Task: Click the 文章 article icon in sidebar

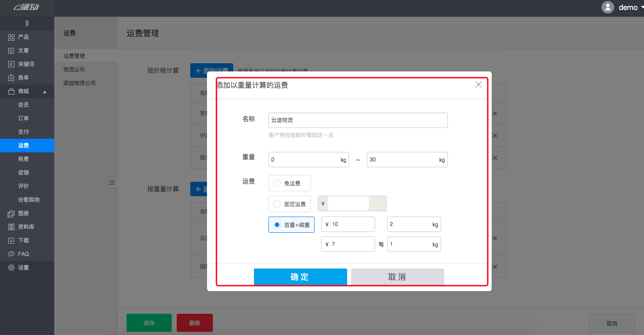Action: [x=12, y=51]
